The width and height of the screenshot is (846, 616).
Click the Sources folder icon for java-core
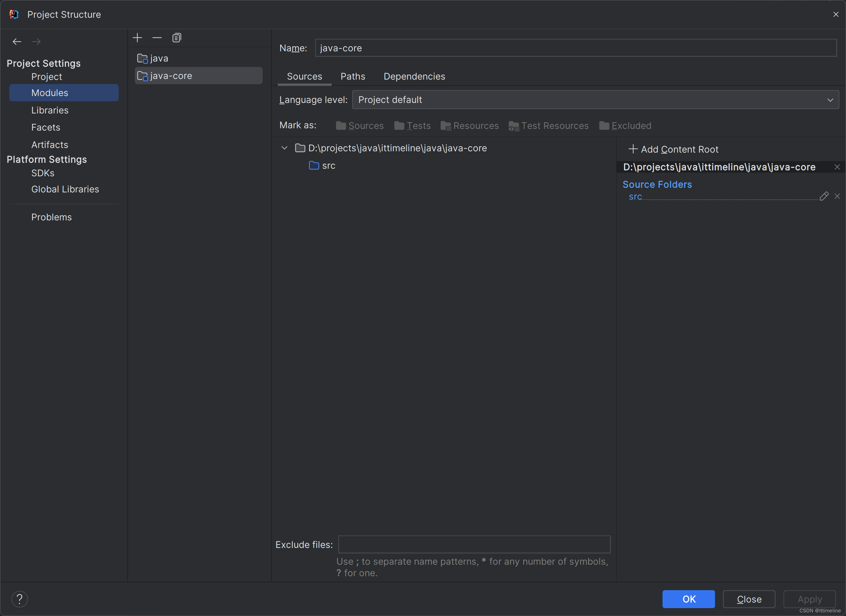(x=340, y=125)
